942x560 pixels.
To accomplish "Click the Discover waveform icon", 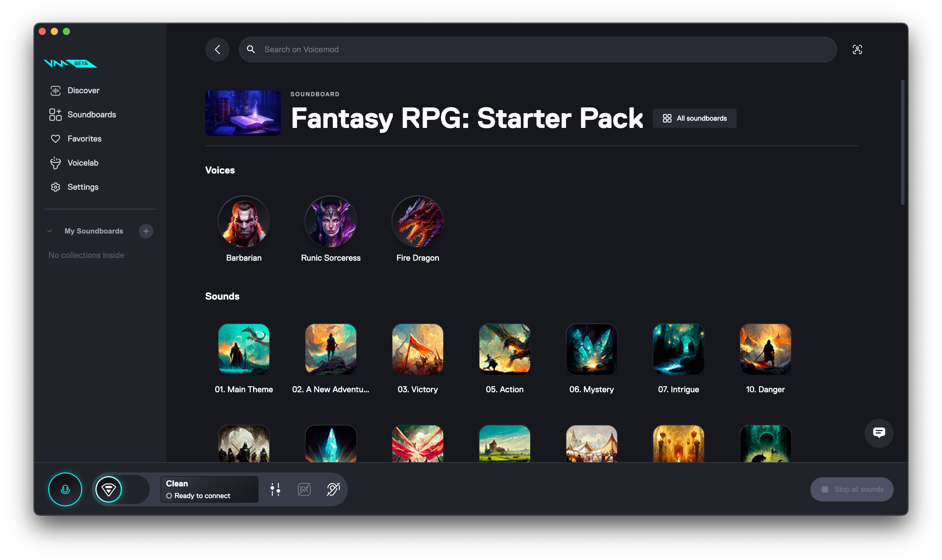I will [x=56, y=91].
